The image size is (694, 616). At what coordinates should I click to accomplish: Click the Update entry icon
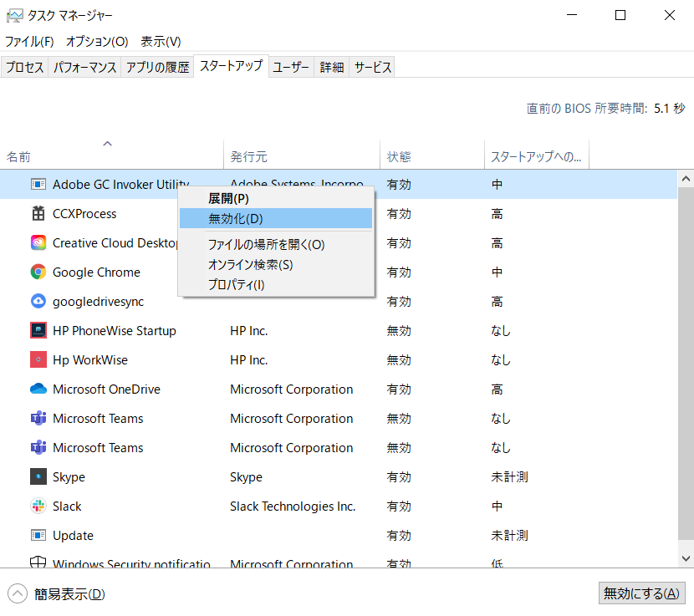pos(38,535)
